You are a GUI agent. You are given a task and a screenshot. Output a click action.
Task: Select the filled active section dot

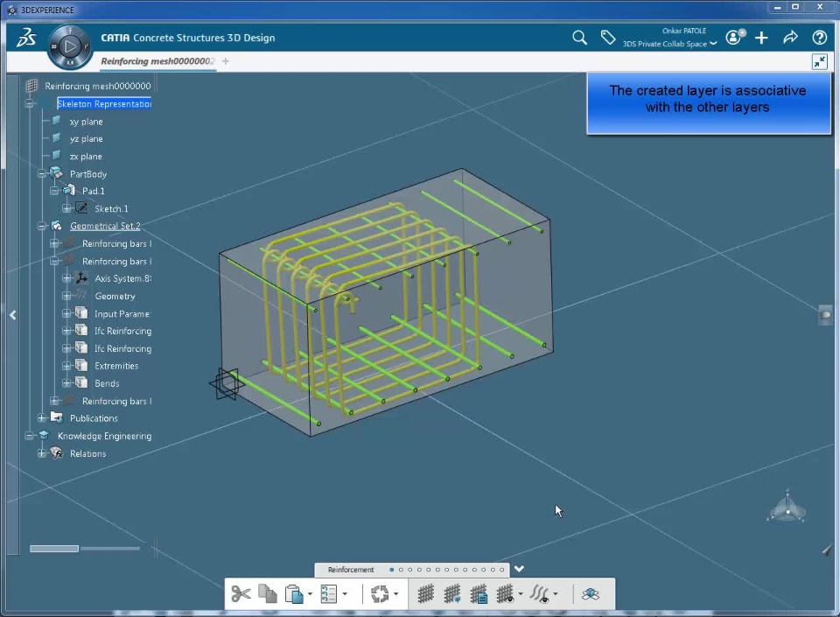[x=392, y=570]
